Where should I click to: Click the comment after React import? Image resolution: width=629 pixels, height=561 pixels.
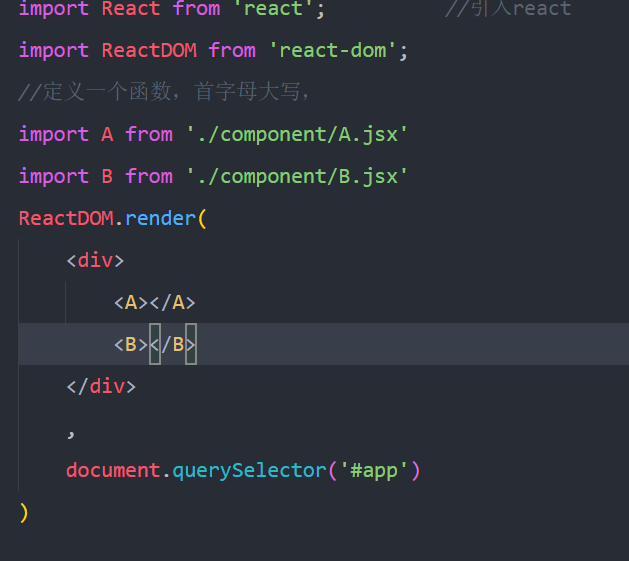(508, 9)
